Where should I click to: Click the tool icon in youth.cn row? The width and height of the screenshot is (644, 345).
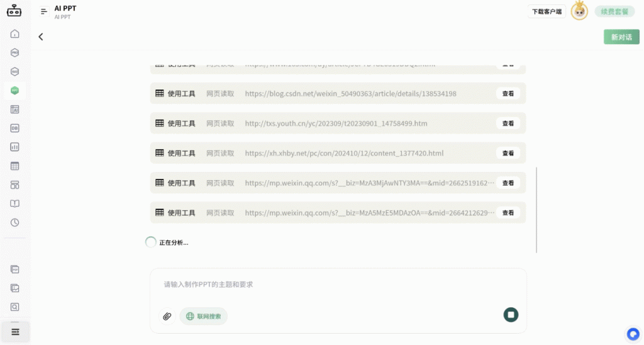point(159,123)
